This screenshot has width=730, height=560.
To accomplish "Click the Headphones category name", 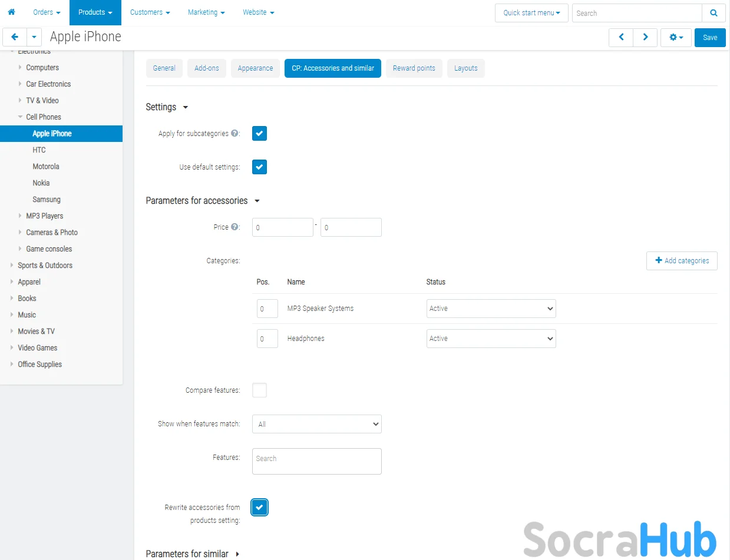I will coord(306,339).
